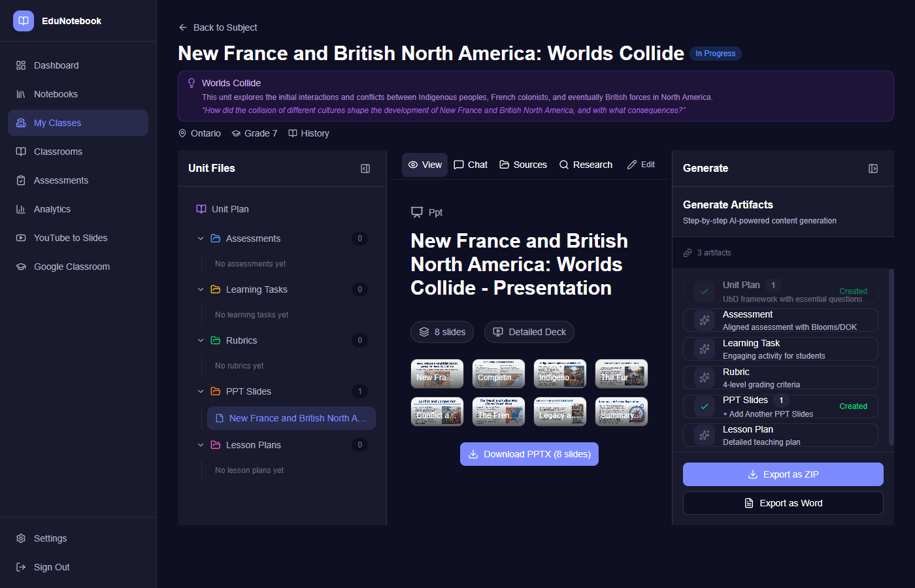Viewport: 915px width, 588px height.
Task: Collapse the Lesson Plans folder chevron
Action: click(201, 445)
